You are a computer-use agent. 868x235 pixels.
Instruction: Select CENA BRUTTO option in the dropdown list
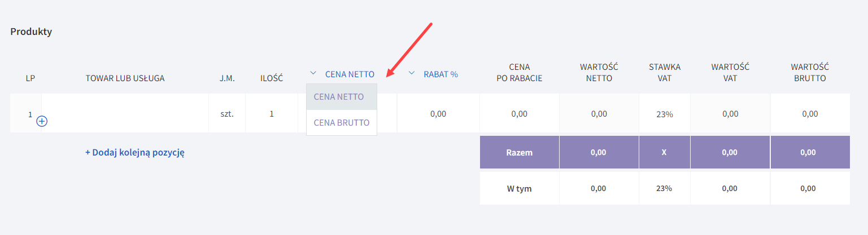pyautogui.click(x=341, y=122)
